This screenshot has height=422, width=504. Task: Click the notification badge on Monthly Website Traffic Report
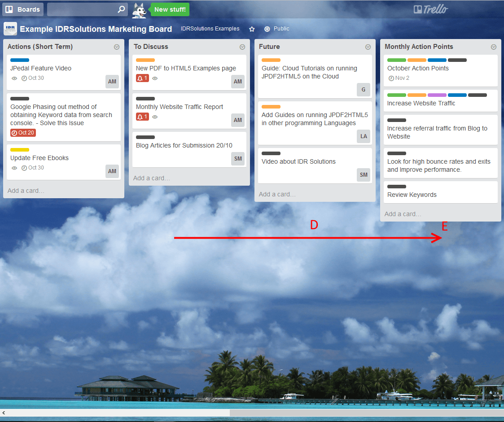click(x=142, y=117)
